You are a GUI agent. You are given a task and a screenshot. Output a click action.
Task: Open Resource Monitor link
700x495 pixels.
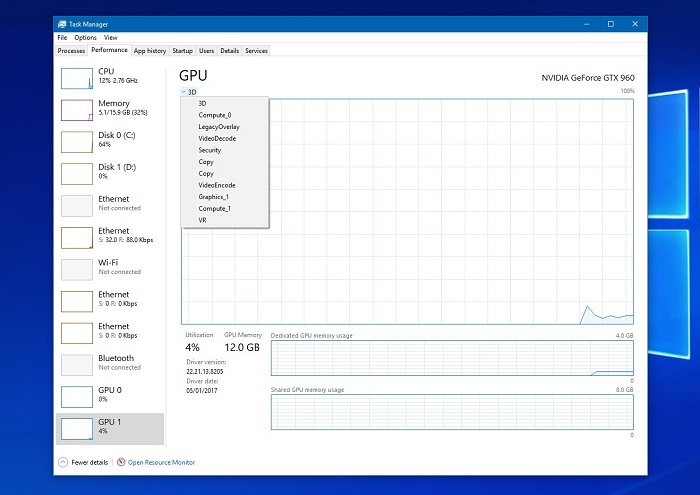pyautogui.click(x=162, y=462)
